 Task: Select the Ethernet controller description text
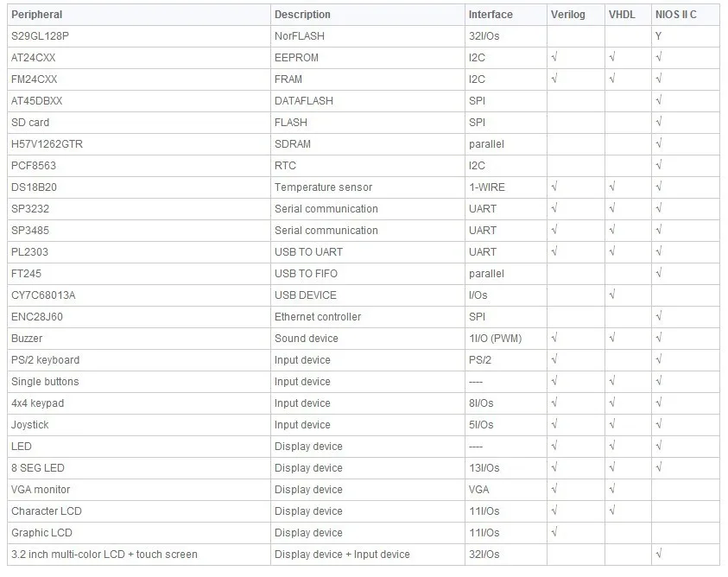(x=318, y=317)
